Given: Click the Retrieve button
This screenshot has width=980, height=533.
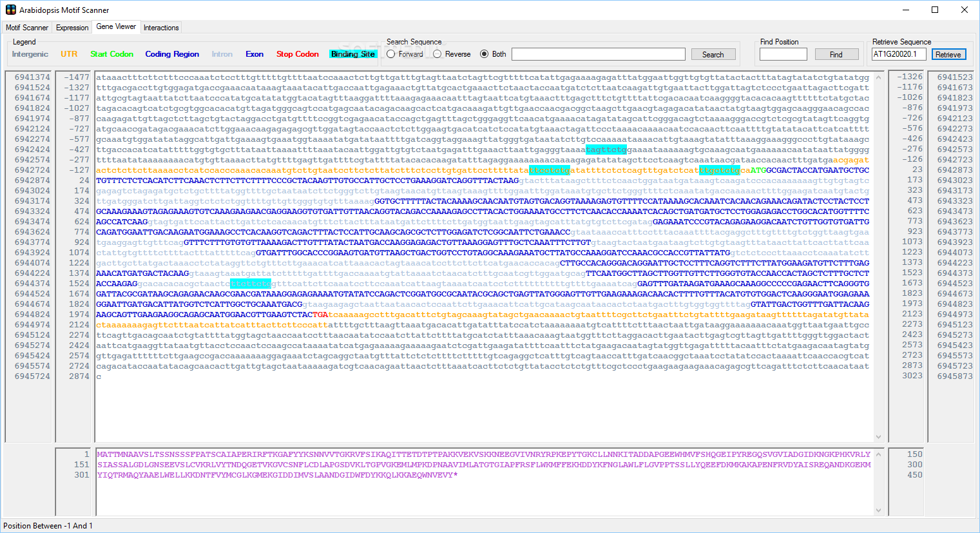Looking at the screenshot, I should (x=948, y=55).
